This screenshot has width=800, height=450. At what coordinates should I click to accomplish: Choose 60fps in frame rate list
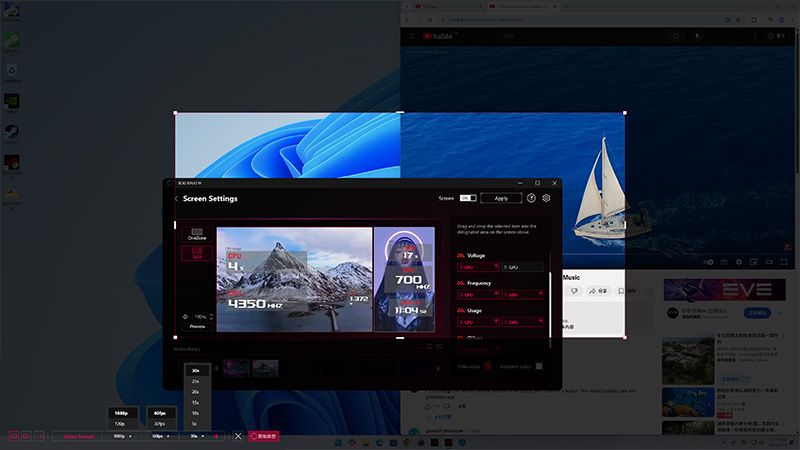[x=160, y=413]
